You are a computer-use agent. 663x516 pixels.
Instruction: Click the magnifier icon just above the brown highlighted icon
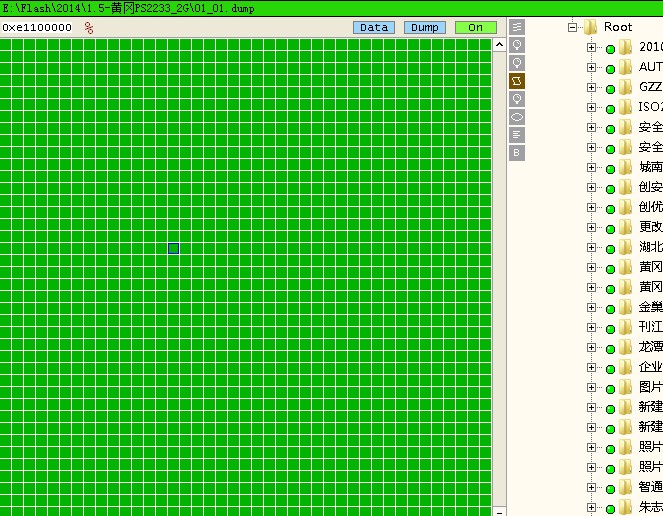pyautogui.click(x=517, y=63)
